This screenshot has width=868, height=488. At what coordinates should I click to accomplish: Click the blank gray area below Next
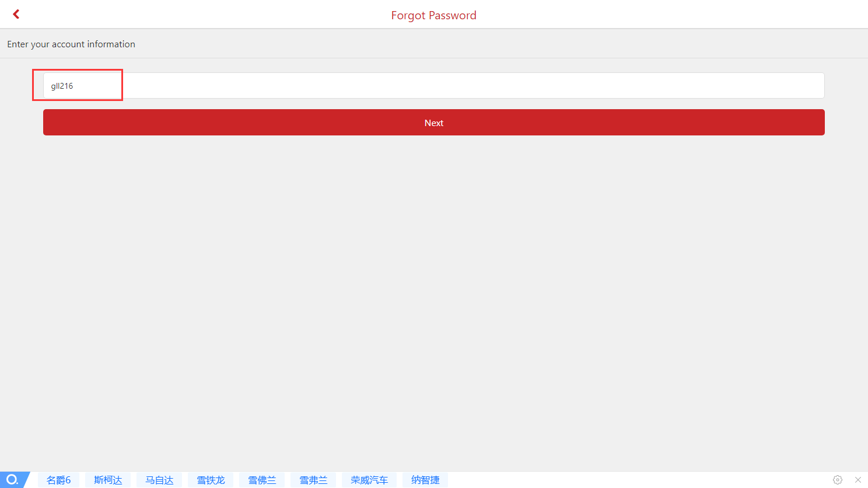click(434, 292)
